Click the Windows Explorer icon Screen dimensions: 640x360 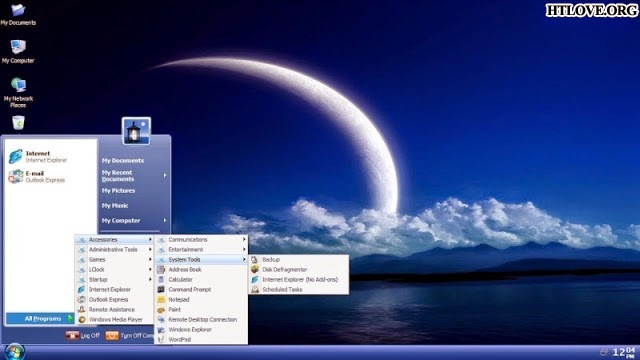pyautogui.click(x=161, y=329)
